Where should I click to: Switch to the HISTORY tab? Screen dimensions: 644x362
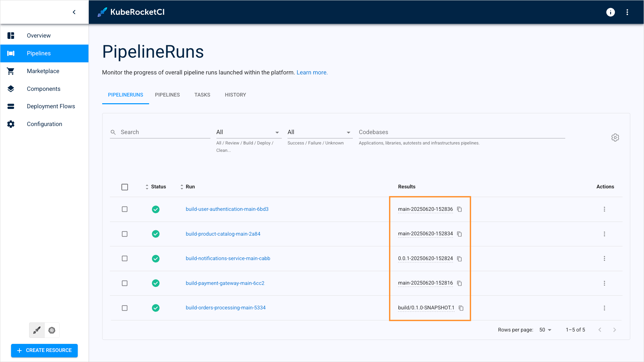click(x=235, y=95)
